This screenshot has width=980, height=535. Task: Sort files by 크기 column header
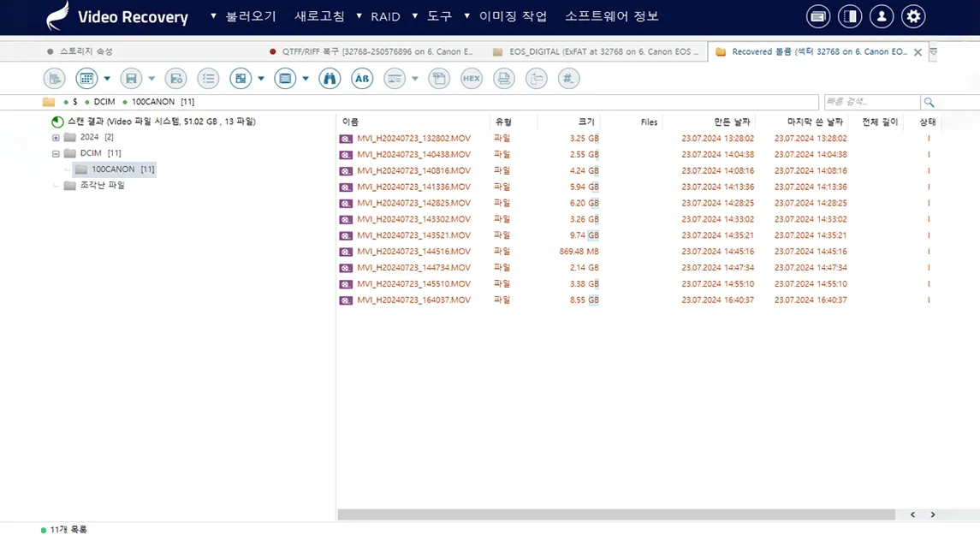[586, 122]
